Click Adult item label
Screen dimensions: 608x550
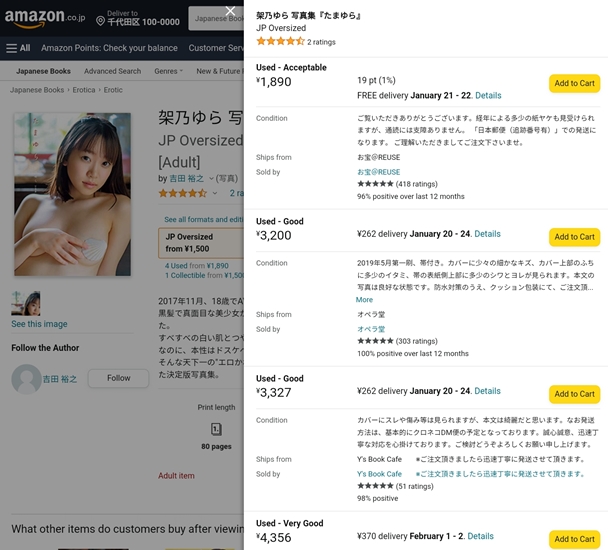tap(176, 476)
